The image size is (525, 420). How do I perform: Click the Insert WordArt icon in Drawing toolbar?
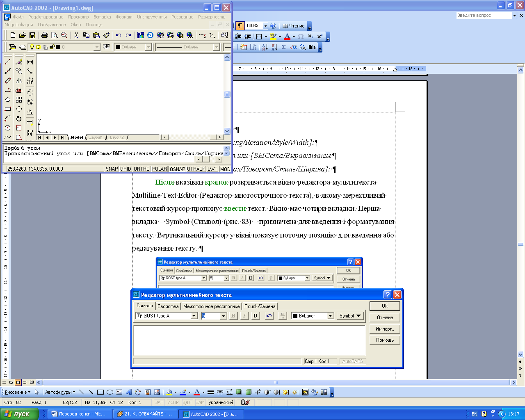point(128,392)
